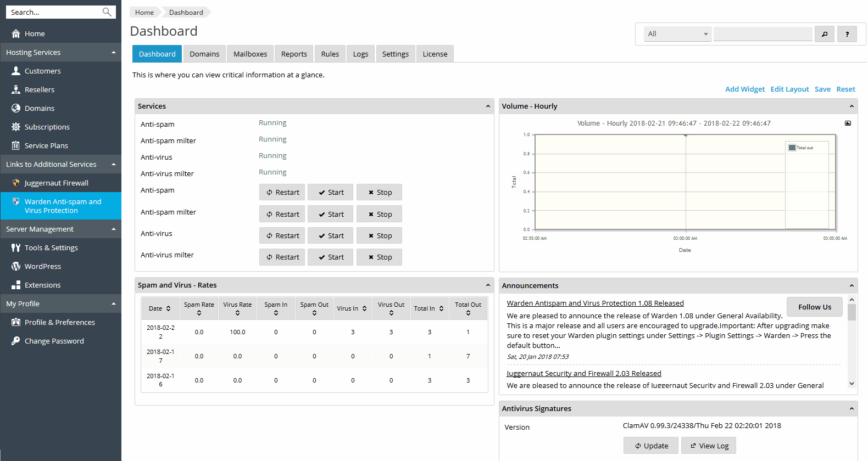The width and height of the screenshot is (868, 461).
Task: Switch to the Domains tab
Action: tap(204, 54)
